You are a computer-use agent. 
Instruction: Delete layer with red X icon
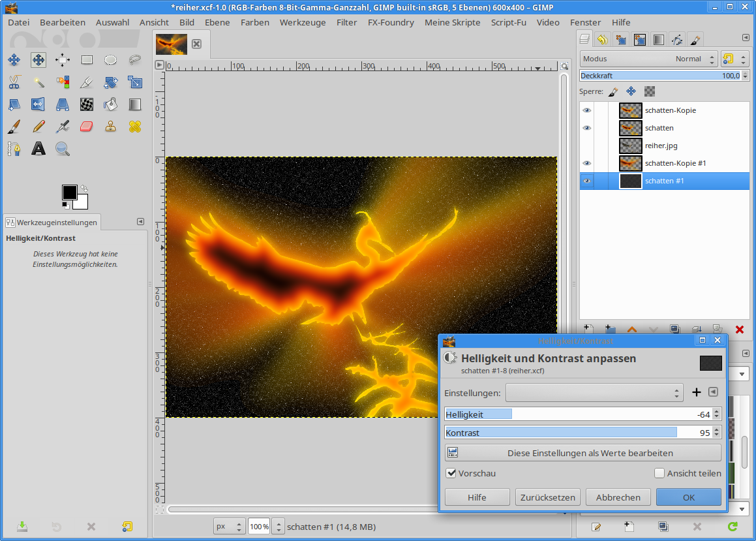(x=739, y=330)
